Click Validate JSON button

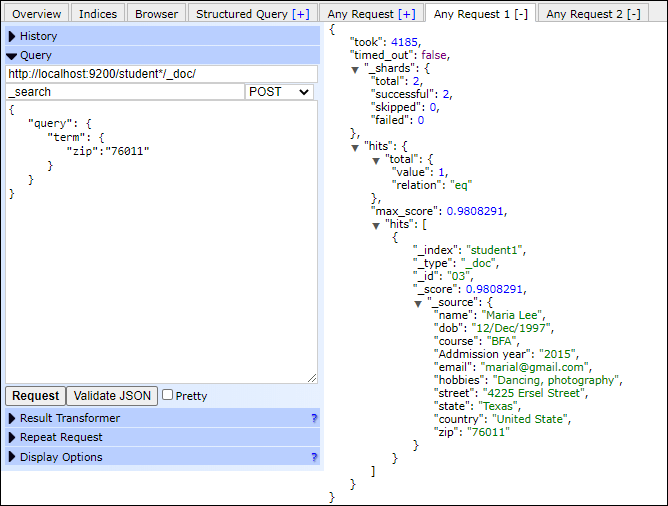[x=112, y=396]
